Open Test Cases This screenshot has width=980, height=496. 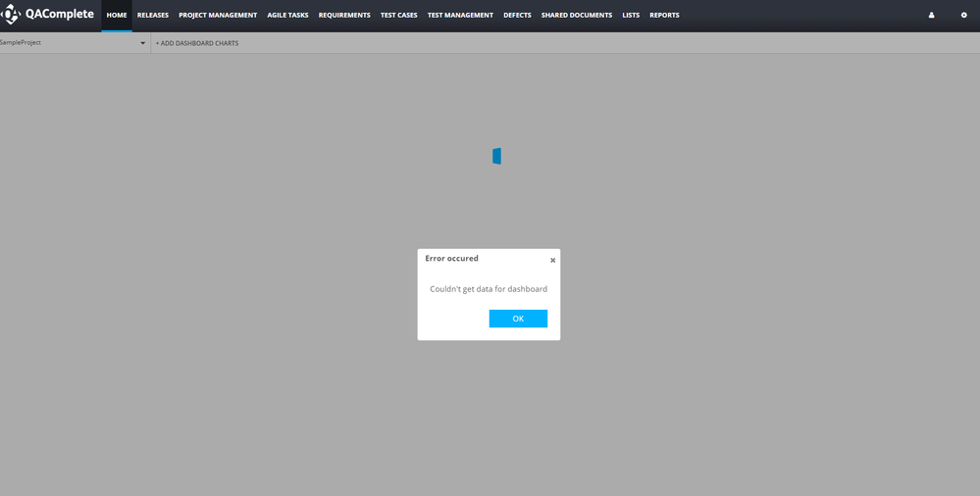[398, 15]
